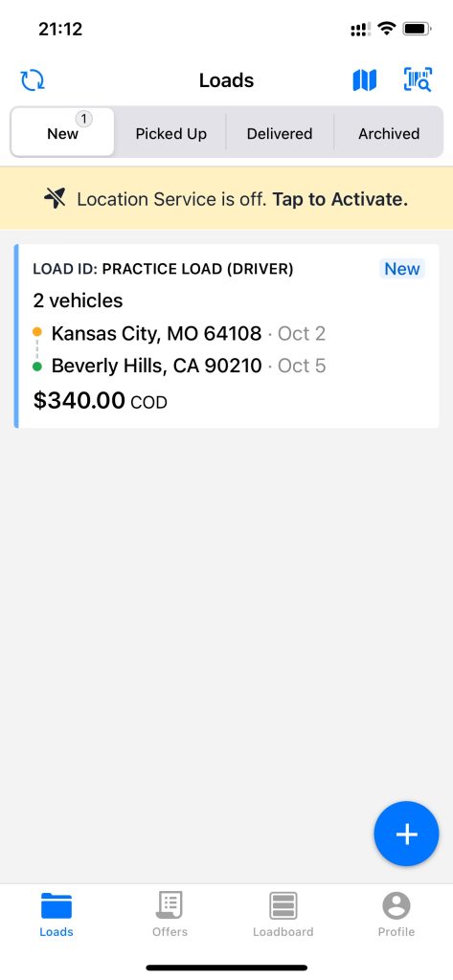This screenshot has width=453, height=980.
Task: Tap the $340.00 COD price
Action: (x=101, y=401)
